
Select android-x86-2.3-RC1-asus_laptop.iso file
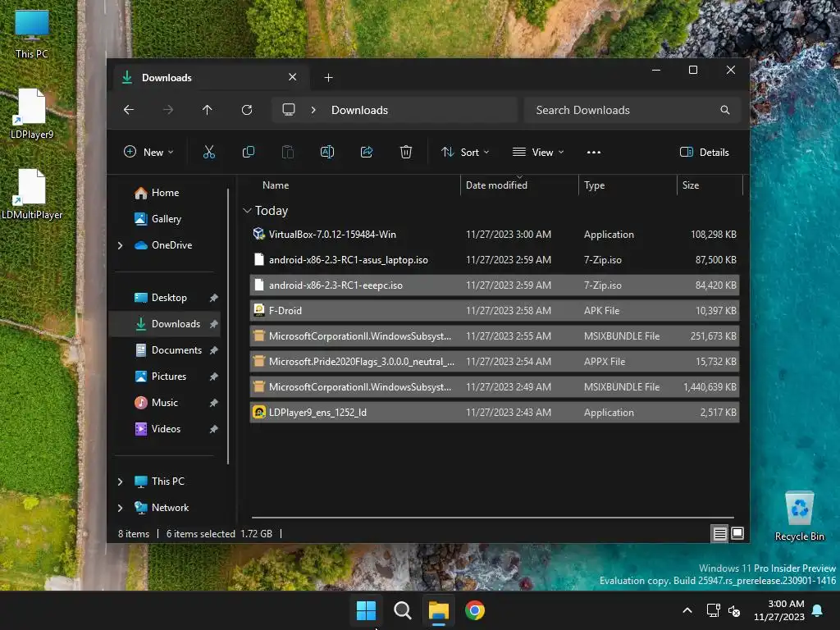point(495,260)
